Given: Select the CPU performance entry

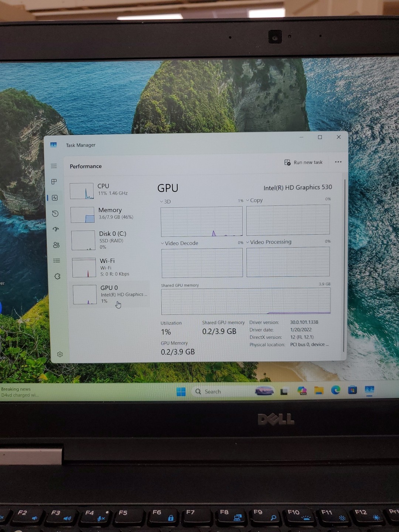Looking at the screenshot, I should pos(109,191).
